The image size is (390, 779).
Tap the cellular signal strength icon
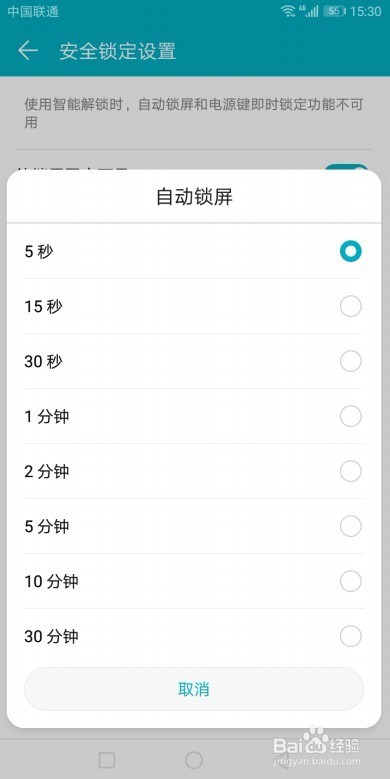(309, 11)
